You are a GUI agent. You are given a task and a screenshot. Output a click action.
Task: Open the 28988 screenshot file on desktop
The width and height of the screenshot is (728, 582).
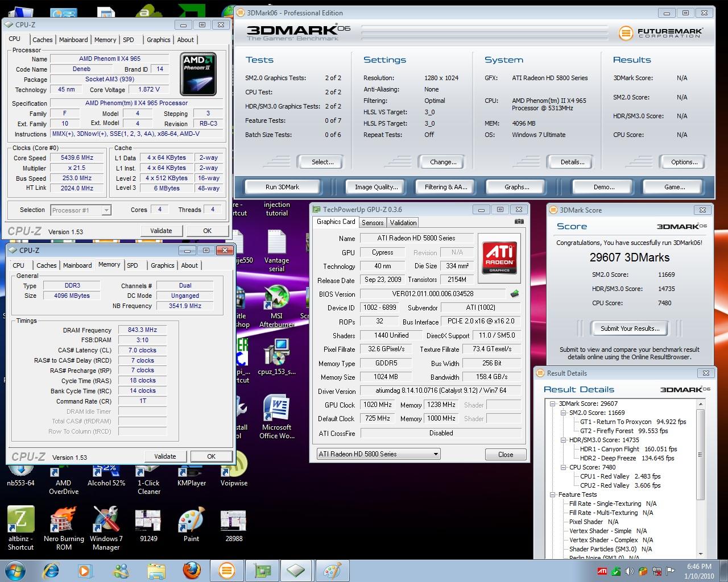234,525
